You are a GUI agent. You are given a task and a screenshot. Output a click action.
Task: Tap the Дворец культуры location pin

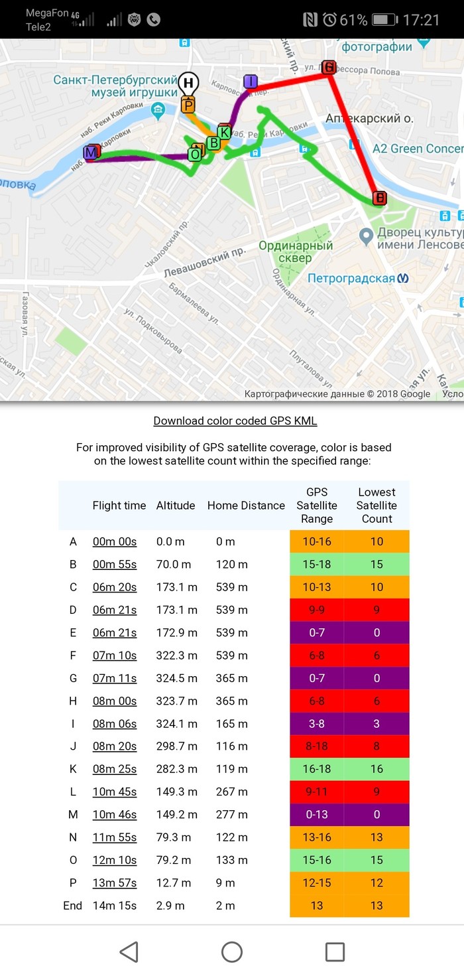(x=366, y=236)
